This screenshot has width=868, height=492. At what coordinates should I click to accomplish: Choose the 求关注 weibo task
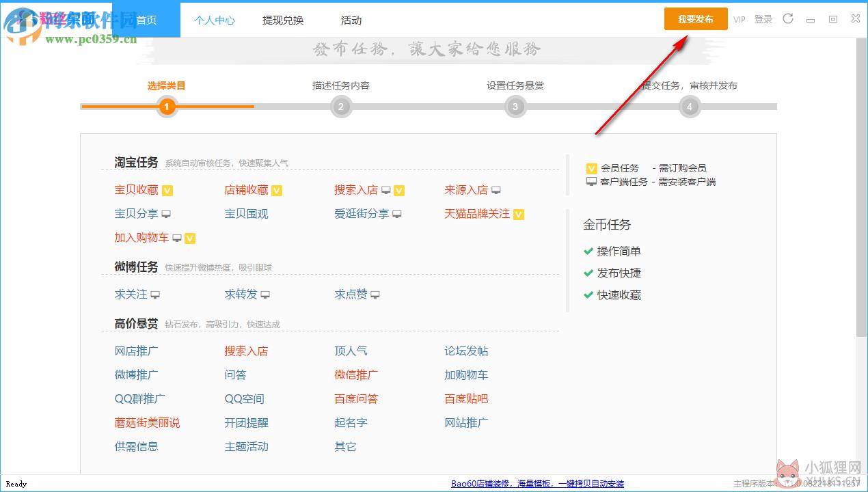[x=131, y=295]
